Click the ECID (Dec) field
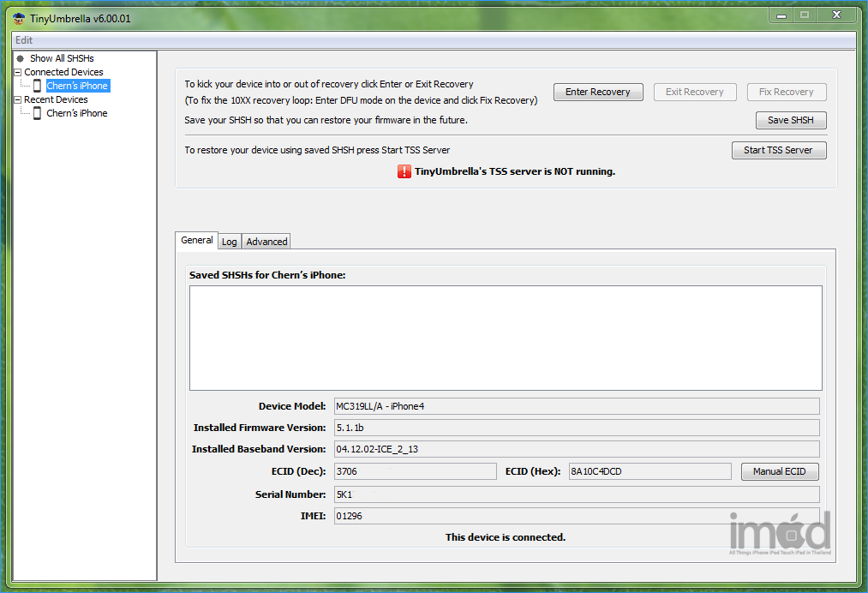Viewport: 868px width, 593px height. coord(416,471)
